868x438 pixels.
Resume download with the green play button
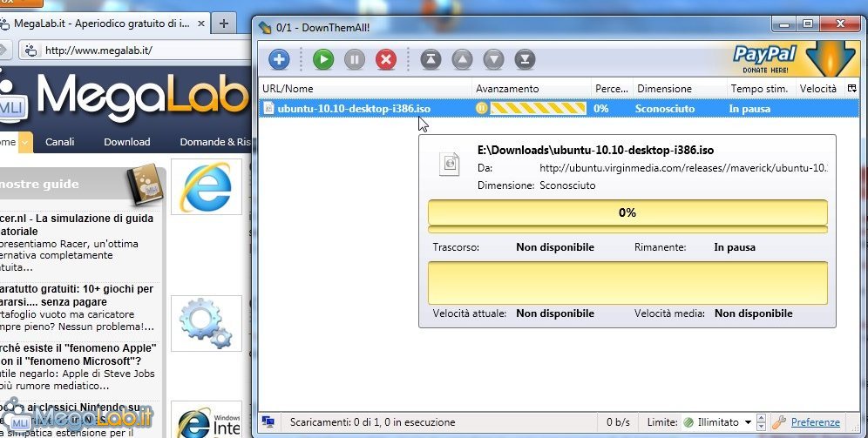click(x=323, y=59)
